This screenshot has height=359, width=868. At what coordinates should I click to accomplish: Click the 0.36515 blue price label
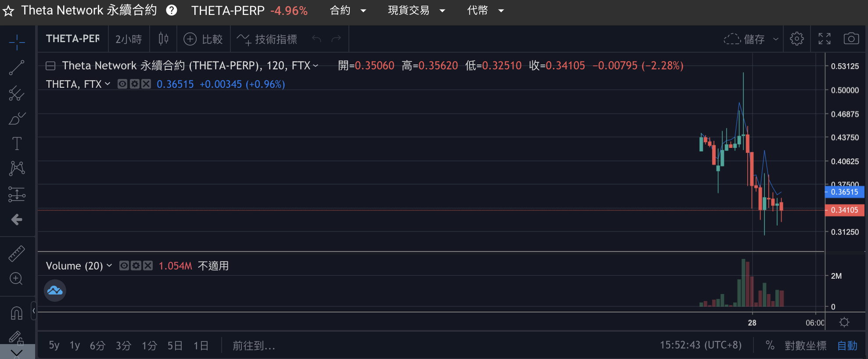pos(845,192)
